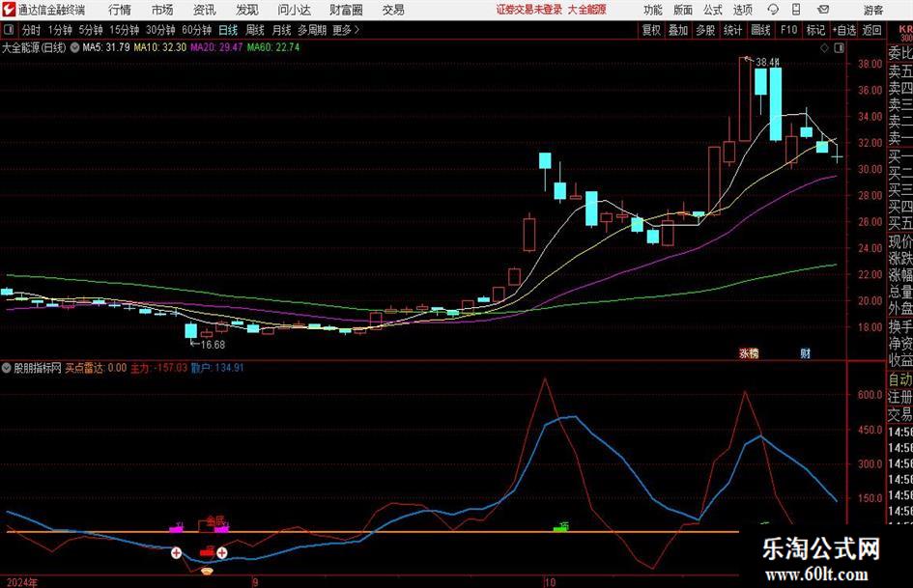Click the 复权 toolbar button
913x588 pixels.
(651, 30)
